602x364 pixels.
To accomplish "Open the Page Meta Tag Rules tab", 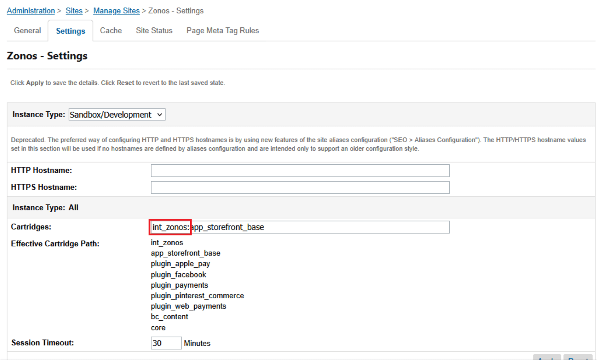I will (x=222, y=30).
